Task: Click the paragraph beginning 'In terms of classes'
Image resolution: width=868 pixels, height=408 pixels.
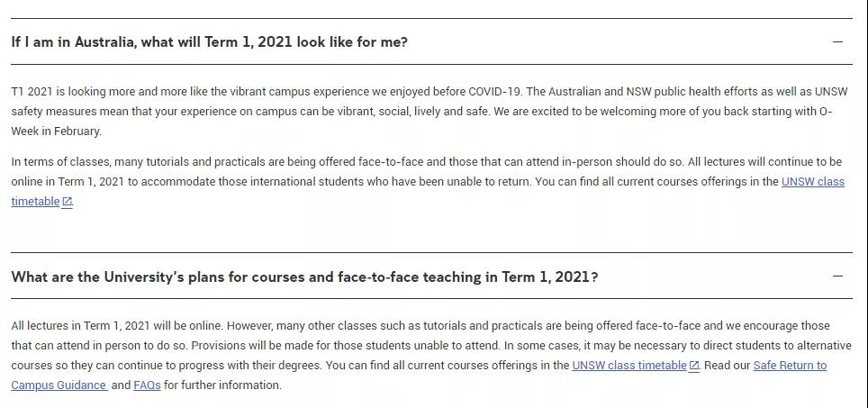Action: click(428, 182)
